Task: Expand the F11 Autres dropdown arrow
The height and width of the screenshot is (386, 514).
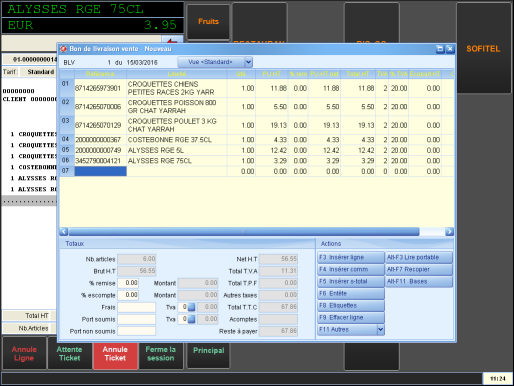Action: pyautogui.click(x=381, y=330)
